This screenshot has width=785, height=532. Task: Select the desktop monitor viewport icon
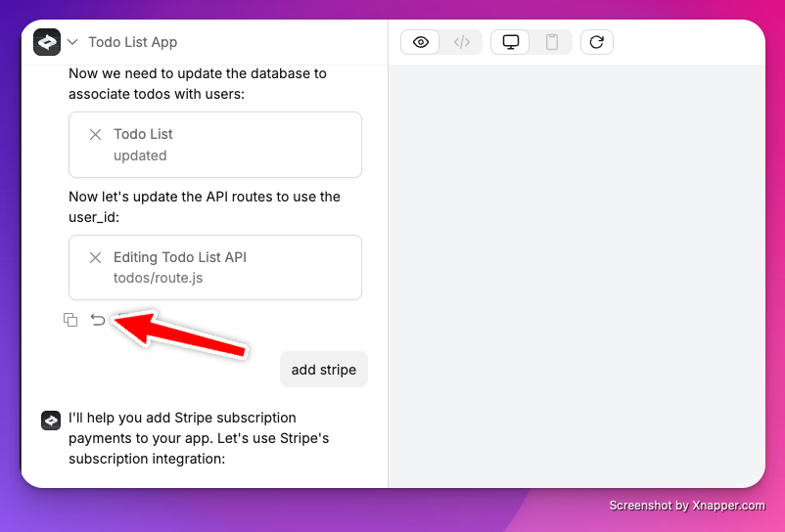510,42
